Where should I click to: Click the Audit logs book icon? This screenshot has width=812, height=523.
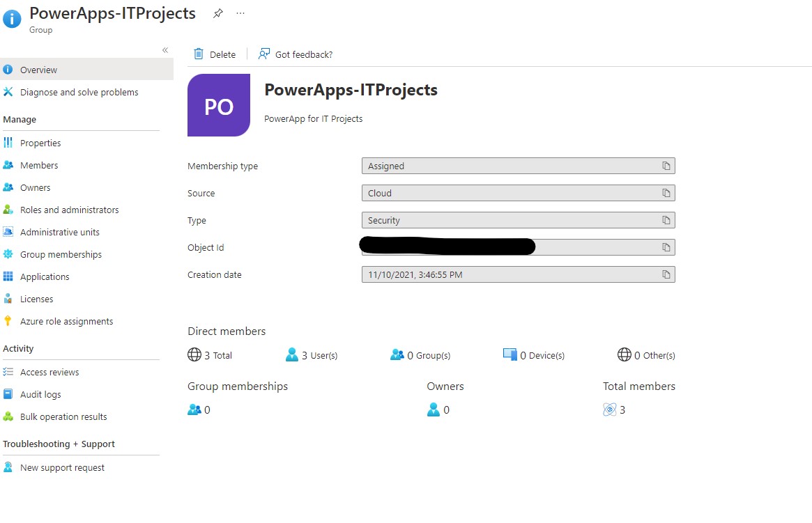pos(8,394)
